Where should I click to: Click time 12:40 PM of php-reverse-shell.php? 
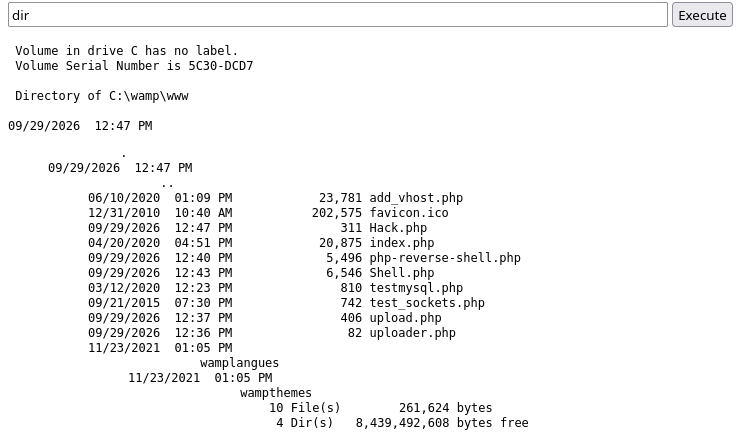[203, 258]
